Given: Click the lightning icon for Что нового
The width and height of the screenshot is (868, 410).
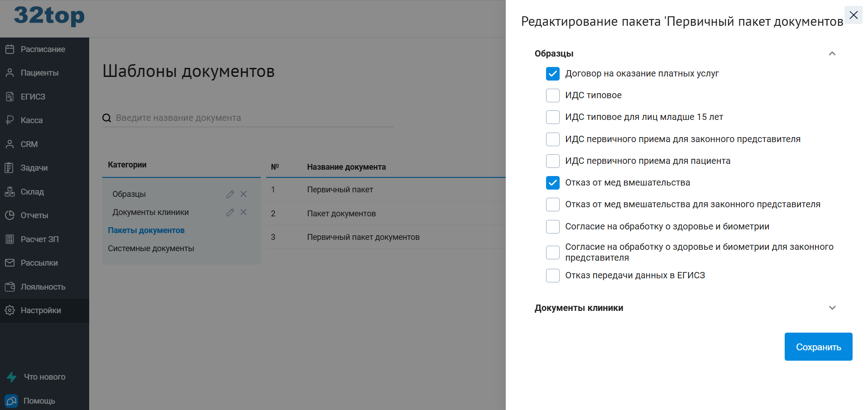Looking at the screenshot, I should [x=12, y=377].
